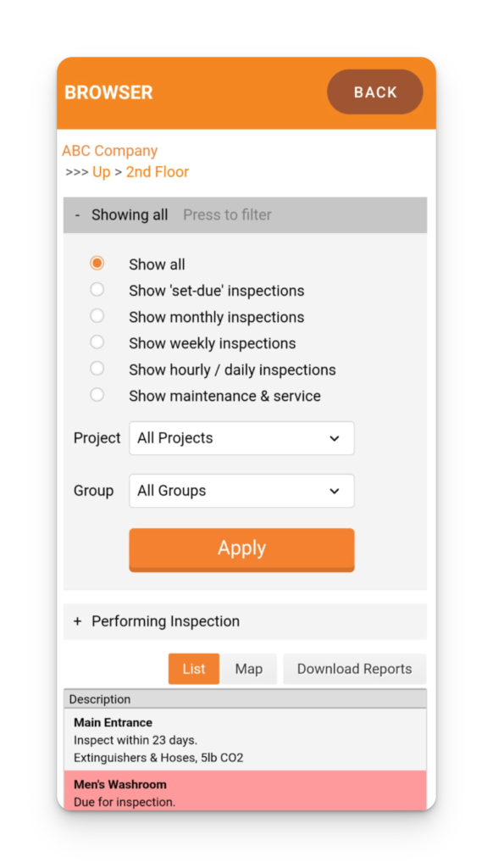Screen dimensions: 493x868
Task: Go Up one level in breadcrumb
Action: coord(102,172)
